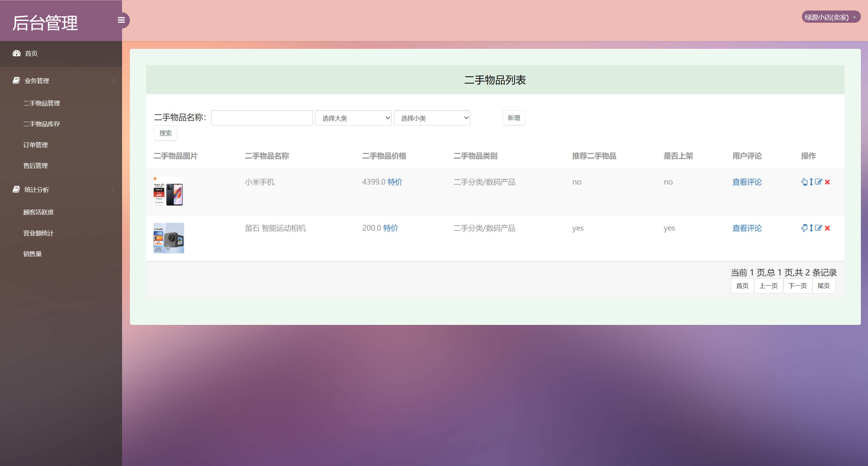The width and height of the screenshot is (868, 466).
Task: Click 查看评论 for 小米手机
Action: point(747,182)
